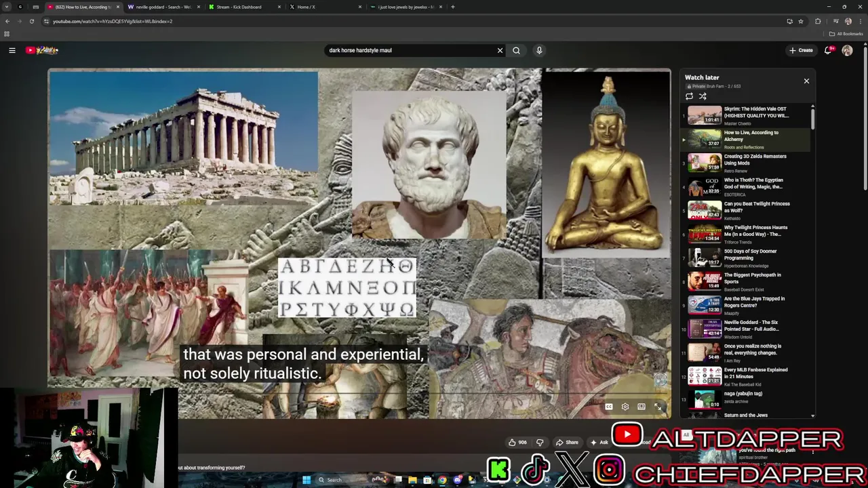Reload the current page
This screenshot has width=868, height=488.
click(x=31, y=21)
